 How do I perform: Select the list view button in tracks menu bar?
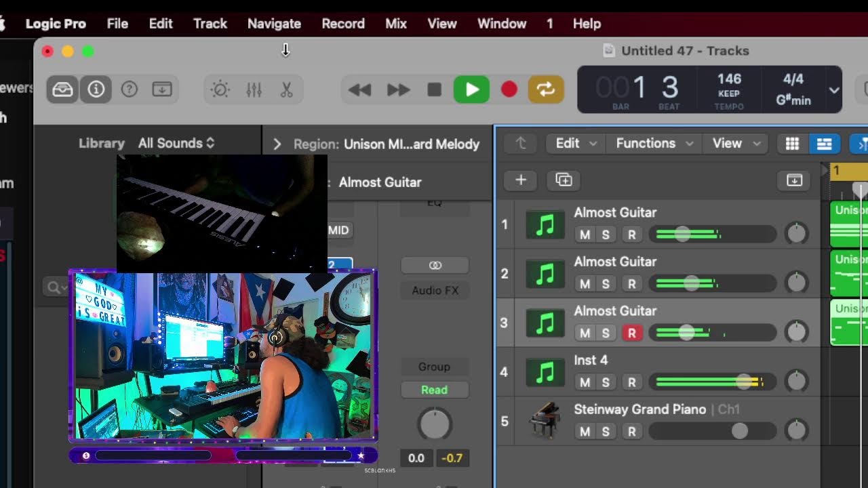(x=824, y=144)
